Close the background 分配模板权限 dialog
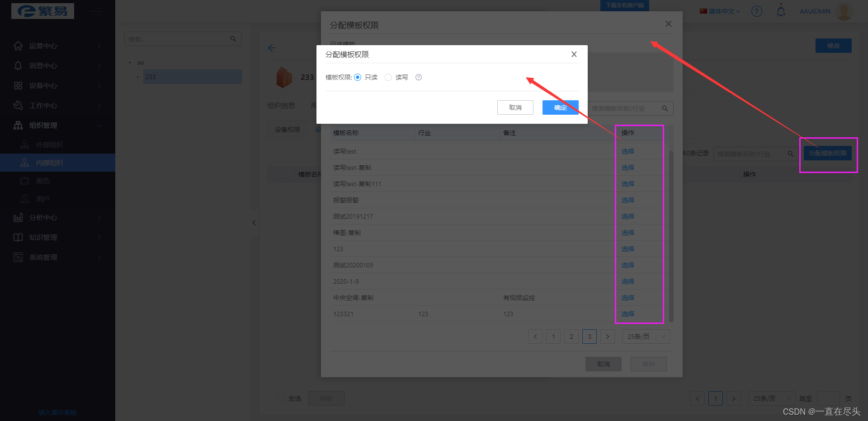The width and height of the screenshot is (868, 421). (668, 24)
